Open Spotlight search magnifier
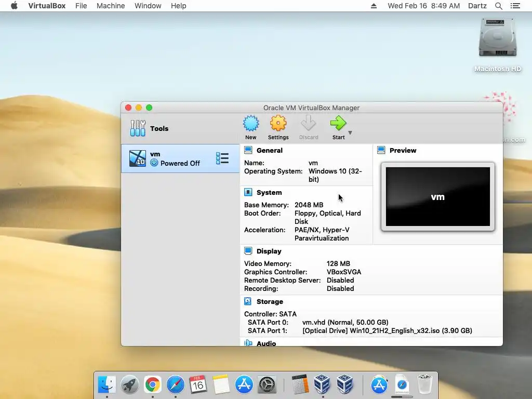 coord(498,6)
